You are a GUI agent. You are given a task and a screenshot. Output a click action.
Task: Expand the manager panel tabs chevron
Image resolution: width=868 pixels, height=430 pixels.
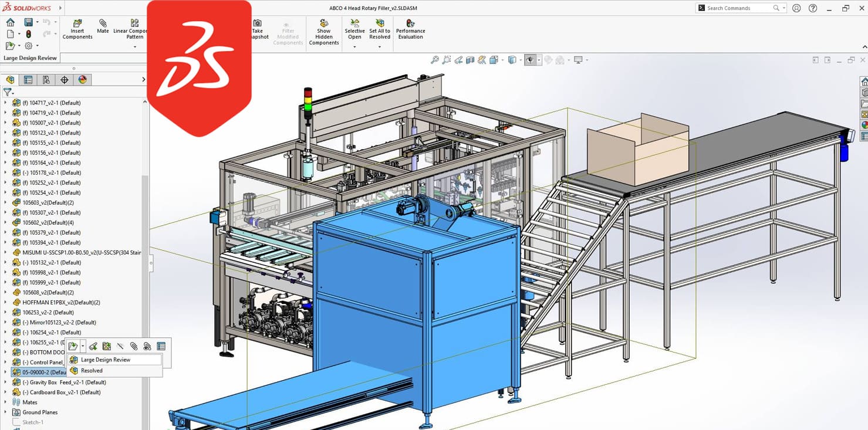pyautogui.click(x=143, y=80)
